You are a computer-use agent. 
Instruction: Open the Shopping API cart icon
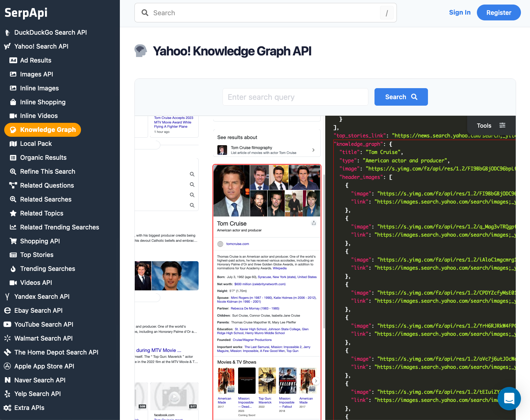[13, 241]
